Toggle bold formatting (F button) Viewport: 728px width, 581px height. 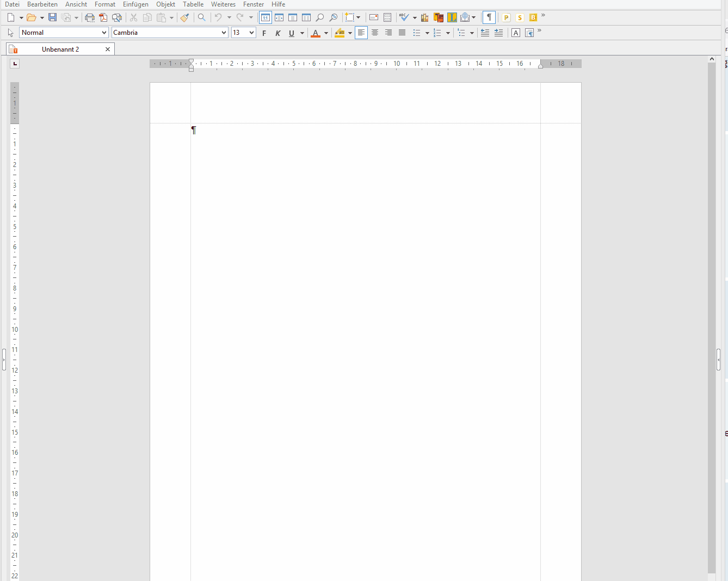(x=264, y=33)
